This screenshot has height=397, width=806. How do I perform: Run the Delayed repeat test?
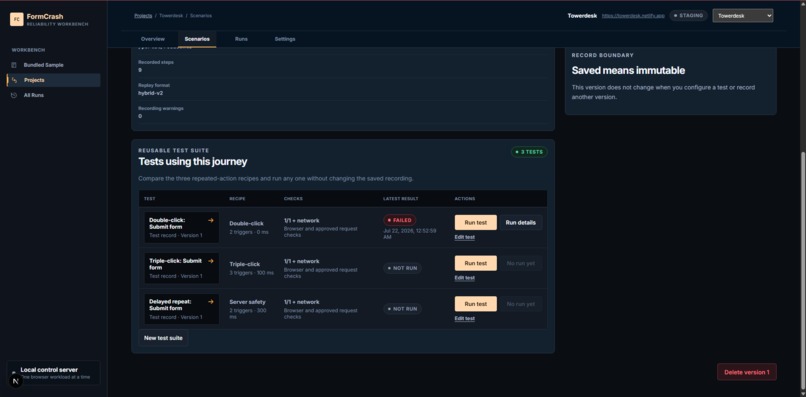(x=475, y=304)
